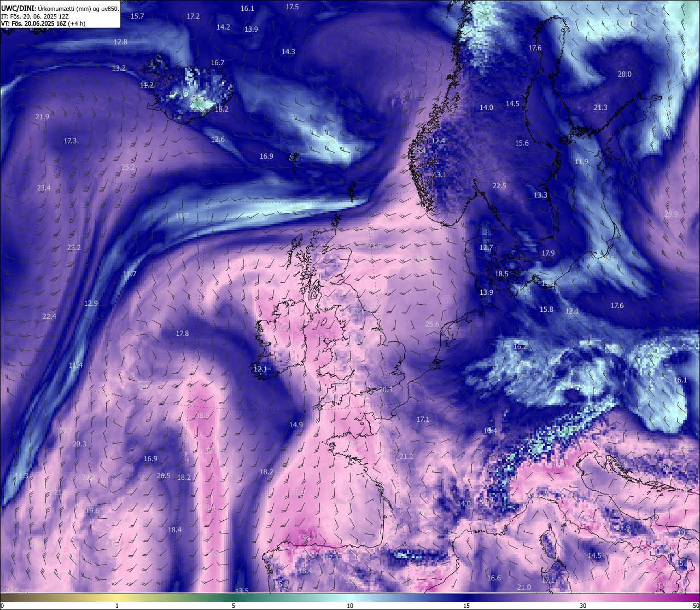The image size is (700, 610).
Task: Click the 12.6 value southeast of Iceland
Action: (x=218, y=140)
